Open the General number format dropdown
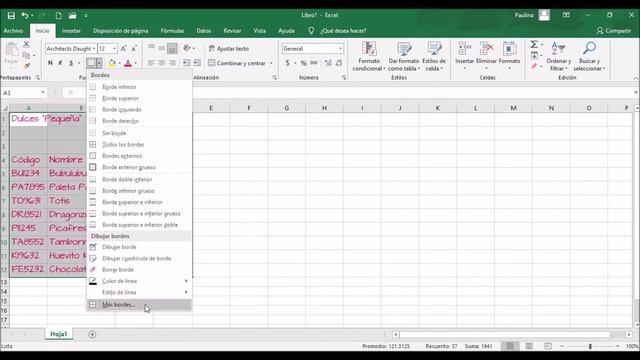640x360 pixels. 340,49
